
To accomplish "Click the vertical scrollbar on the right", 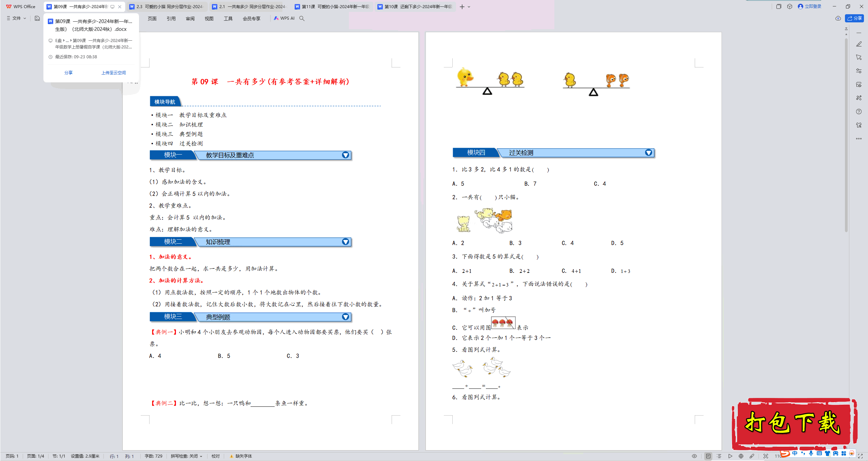I will pos(846,136).
